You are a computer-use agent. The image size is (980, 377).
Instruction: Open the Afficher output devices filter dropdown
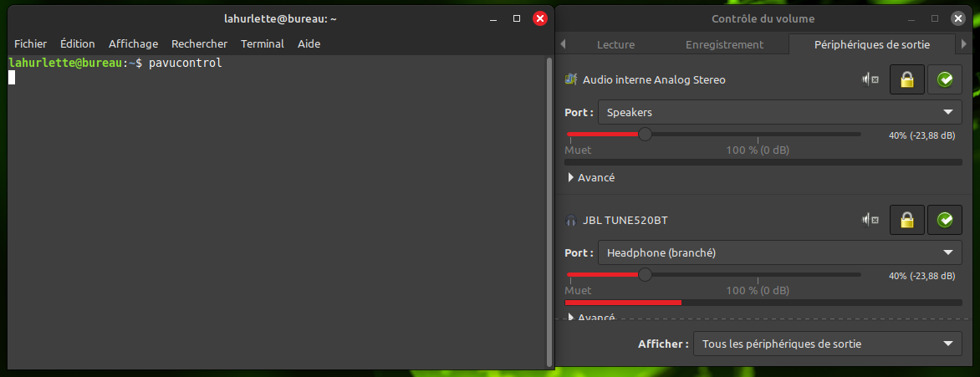(x=828, y=344)
